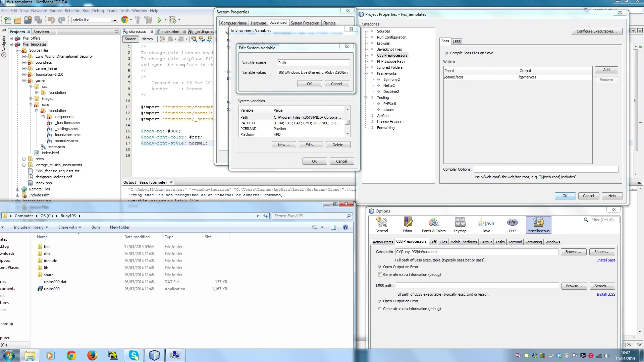Open the Refactor menu

[x=72, y=11]
